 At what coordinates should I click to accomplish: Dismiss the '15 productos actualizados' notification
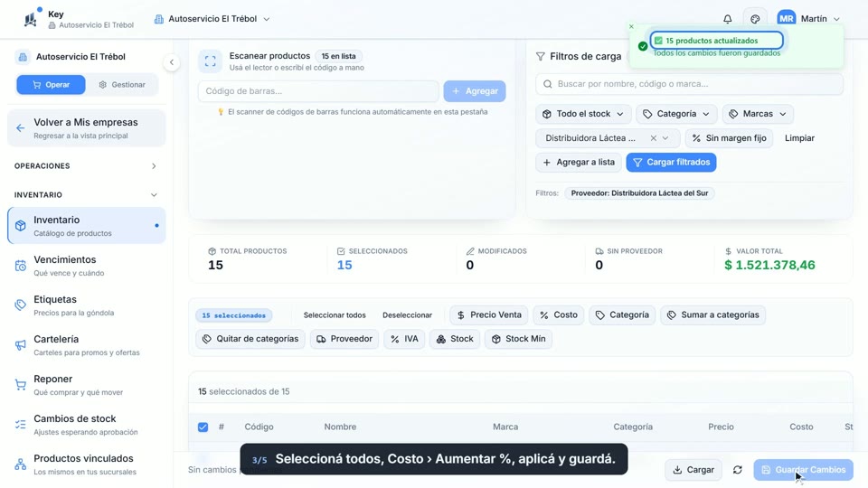coord(631,26)
